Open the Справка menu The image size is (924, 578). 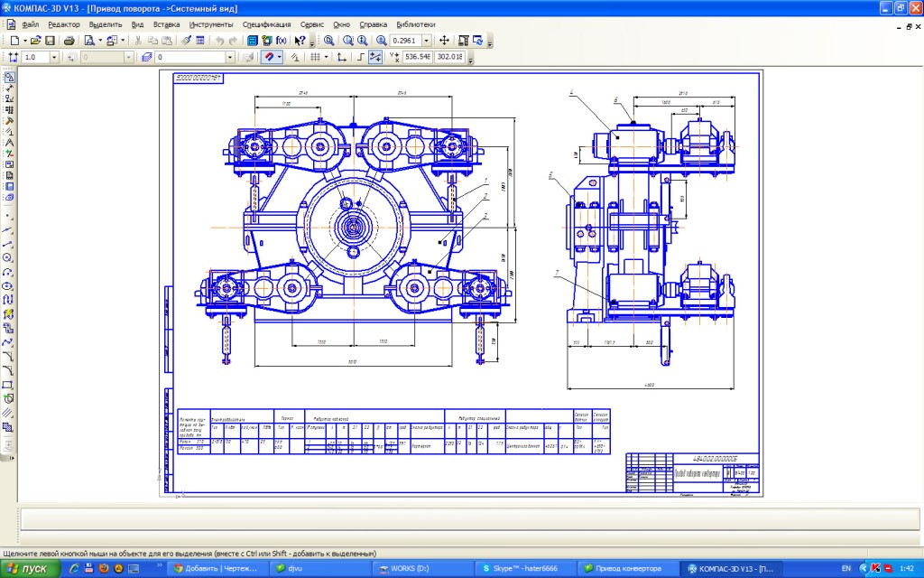pos(373,24)
